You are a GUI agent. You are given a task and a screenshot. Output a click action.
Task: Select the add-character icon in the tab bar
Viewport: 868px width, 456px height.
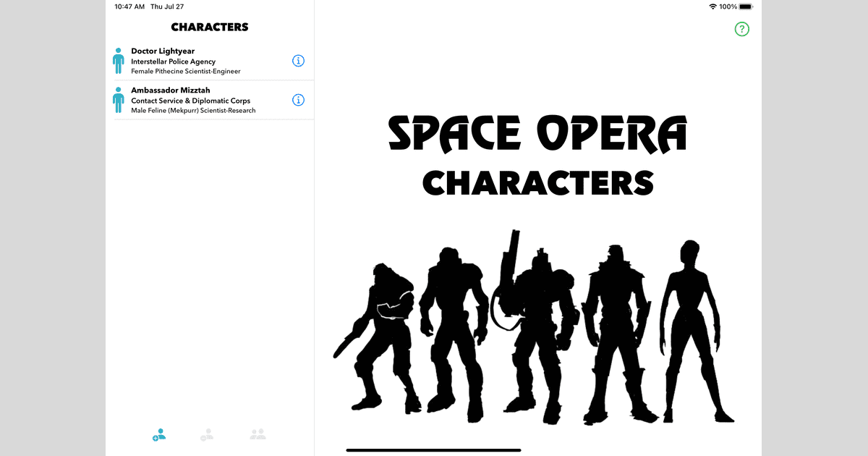pos(158,434)
